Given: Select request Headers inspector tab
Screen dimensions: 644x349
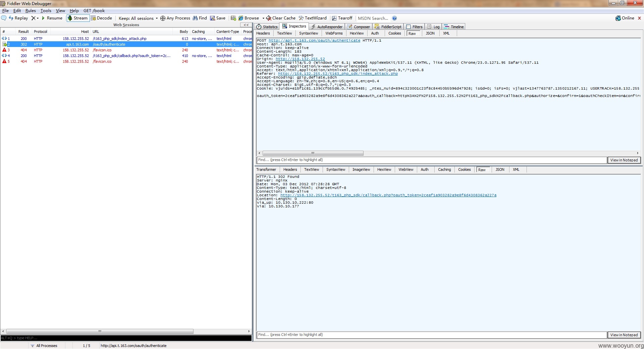Looking at the screenshot, I should tap(263, 33).
